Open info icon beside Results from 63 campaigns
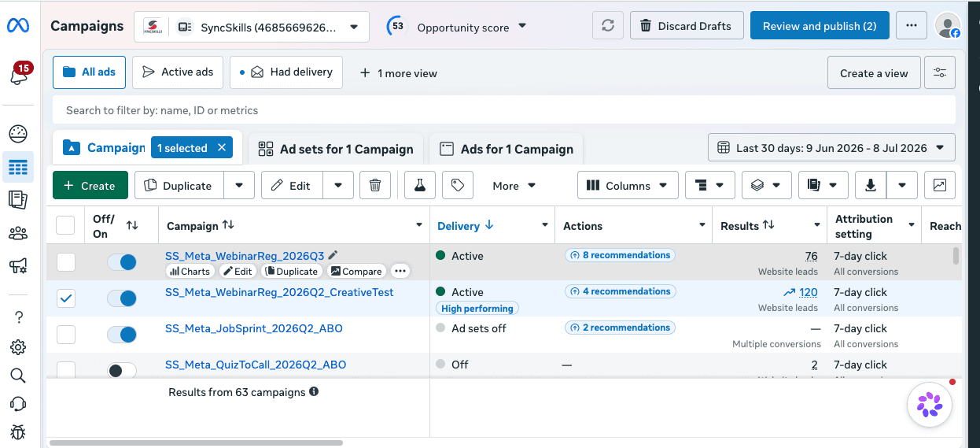This screenshot has width=980, height=448. click(314, 391)
